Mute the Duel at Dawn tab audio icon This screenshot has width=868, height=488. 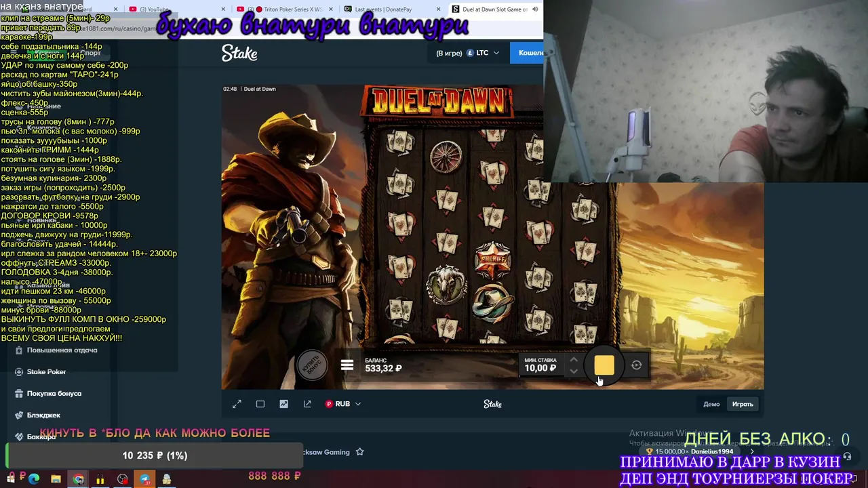click(x=535, y=9)
